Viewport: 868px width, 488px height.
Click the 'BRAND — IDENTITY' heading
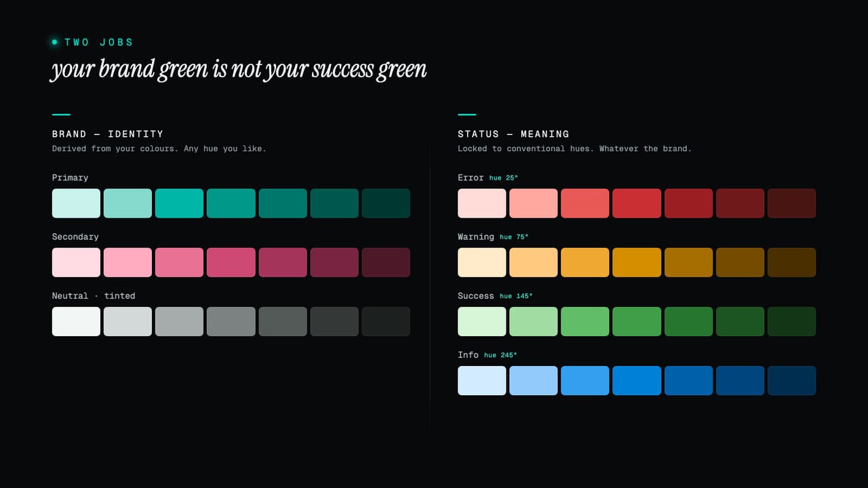(x=108, y=134)
